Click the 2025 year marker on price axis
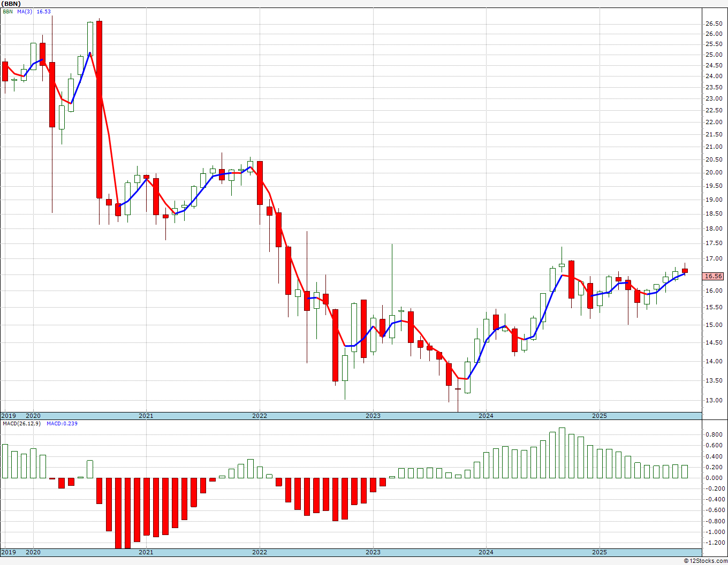 tap(600, 416)
